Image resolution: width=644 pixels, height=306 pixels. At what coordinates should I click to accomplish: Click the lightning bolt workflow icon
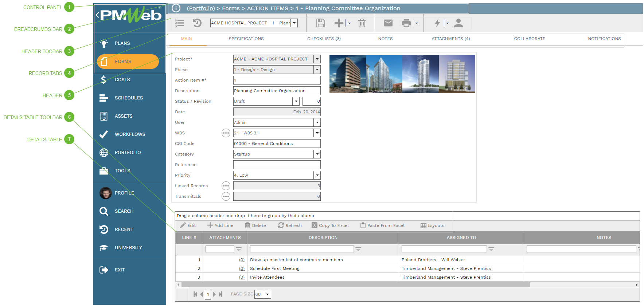(x=437, y=23)
